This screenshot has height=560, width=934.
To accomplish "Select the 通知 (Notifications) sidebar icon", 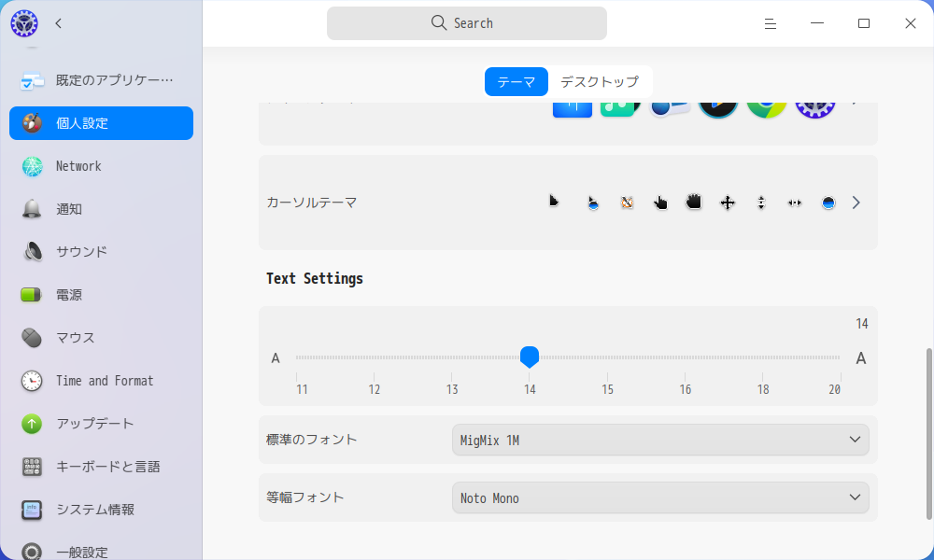I will (31, 209).
